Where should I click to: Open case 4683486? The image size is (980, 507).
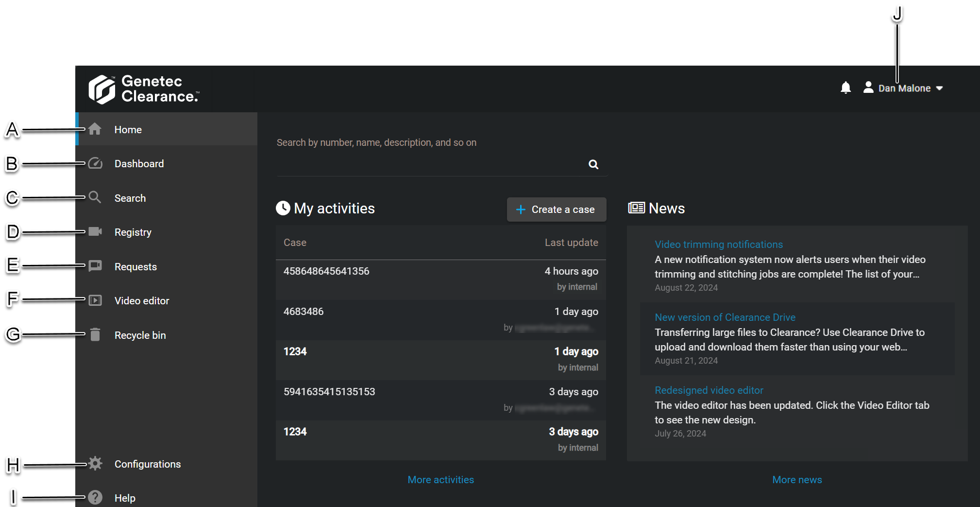(441, 319)
